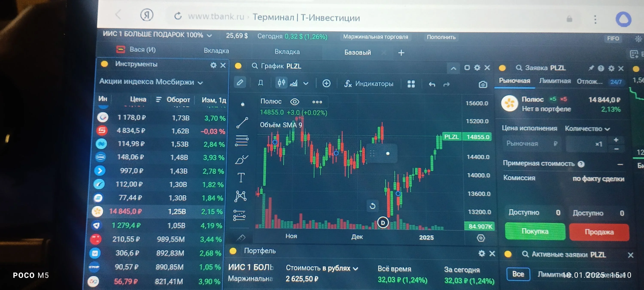Add a comparison with the plus circle icon
644x290 pixels.
tap(326, 83)
